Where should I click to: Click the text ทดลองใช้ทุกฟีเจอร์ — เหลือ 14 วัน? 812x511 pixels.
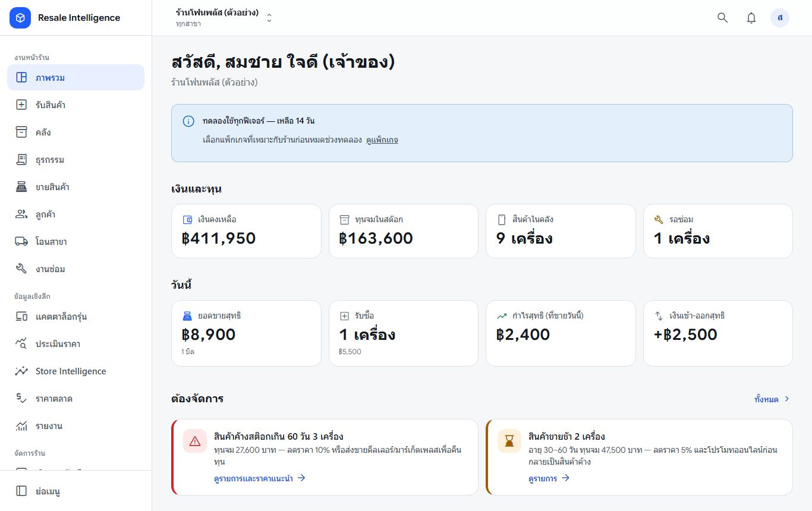(259, 121)
